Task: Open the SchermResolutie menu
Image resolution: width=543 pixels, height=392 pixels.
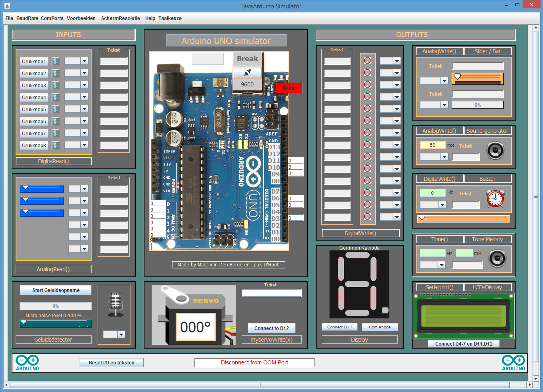Action: click(x=120, y=18)
